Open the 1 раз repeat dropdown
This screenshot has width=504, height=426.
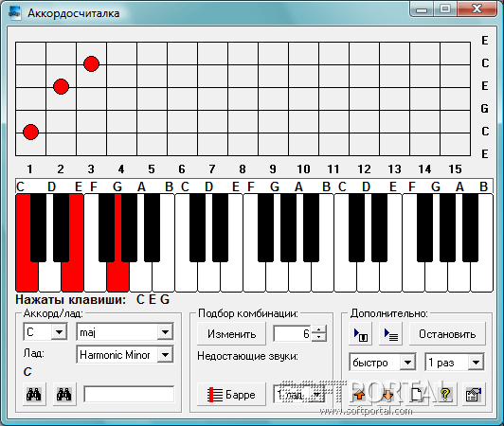point(476,363)
